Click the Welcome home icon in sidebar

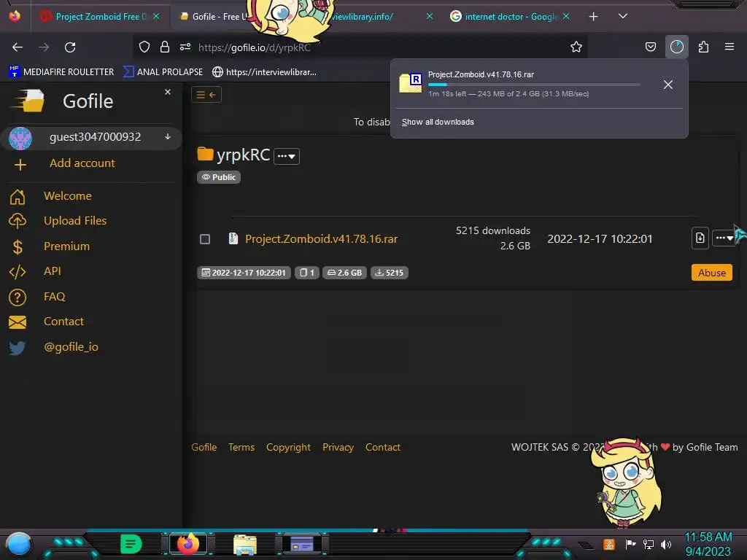point(18,196)
